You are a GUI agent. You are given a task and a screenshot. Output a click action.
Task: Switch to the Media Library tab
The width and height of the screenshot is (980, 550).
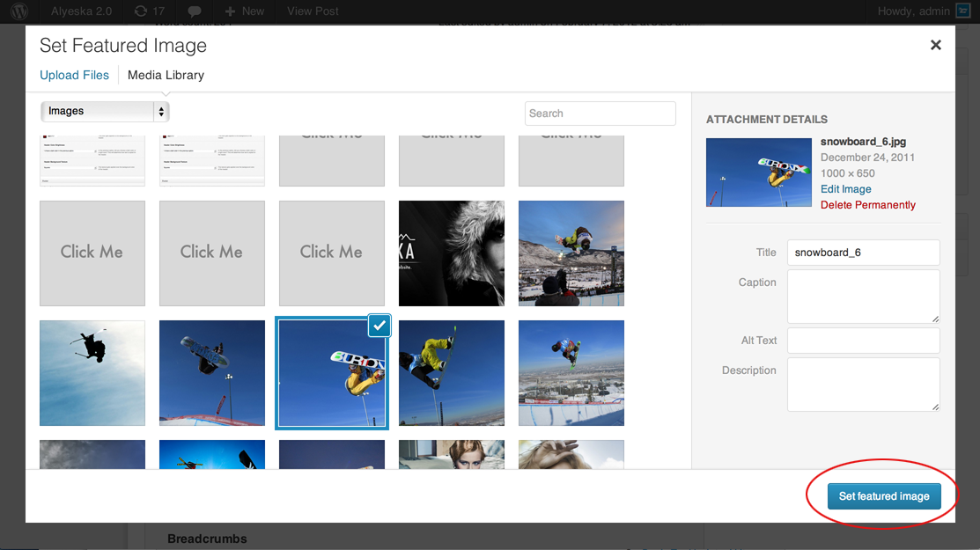point(166,75)
